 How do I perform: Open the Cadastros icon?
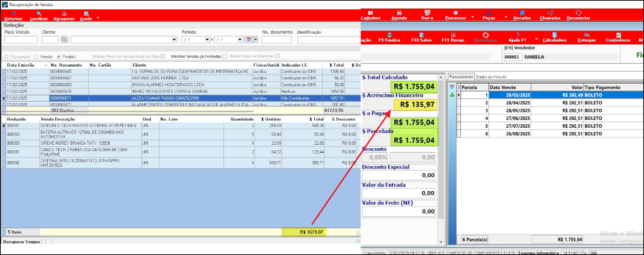click(371, 12)
